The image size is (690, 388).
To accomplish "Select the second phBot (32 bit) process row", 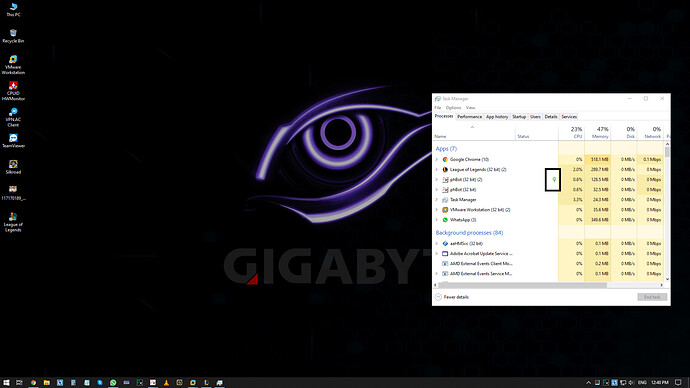I will [549, 190].
